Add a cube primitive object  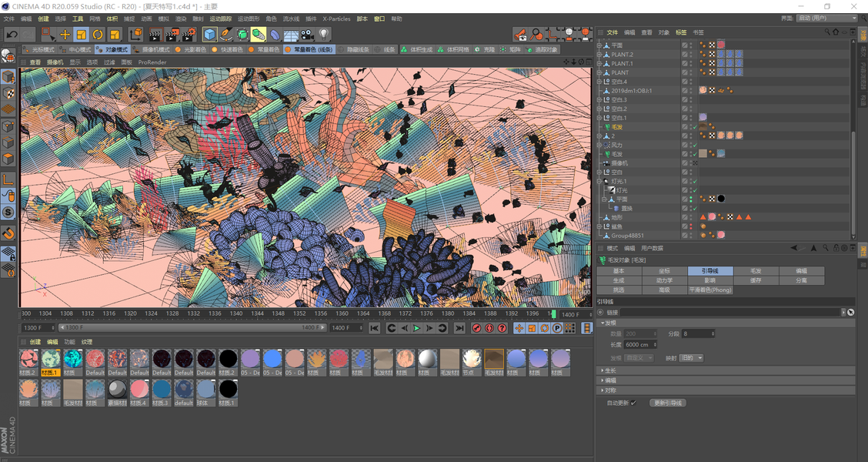[x=210, y=35]
